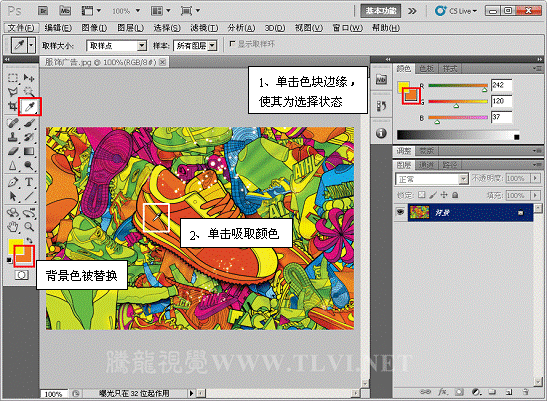
Task: Toggle Quick Mask mode button
Action: pyautogui.click(x=22, y=275)
